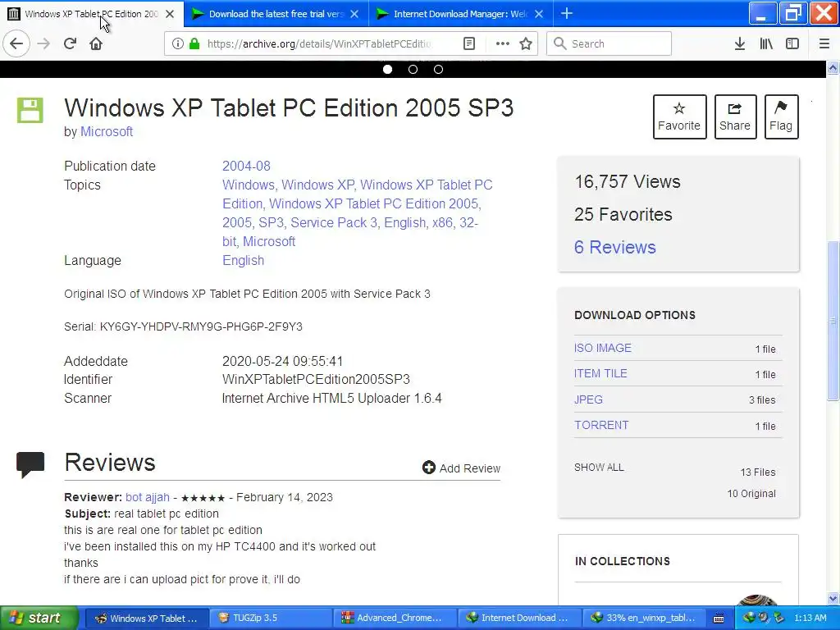Expand the JPEG download option
Image resolution: width=840 pixels, height=630 pixels.
588,399
